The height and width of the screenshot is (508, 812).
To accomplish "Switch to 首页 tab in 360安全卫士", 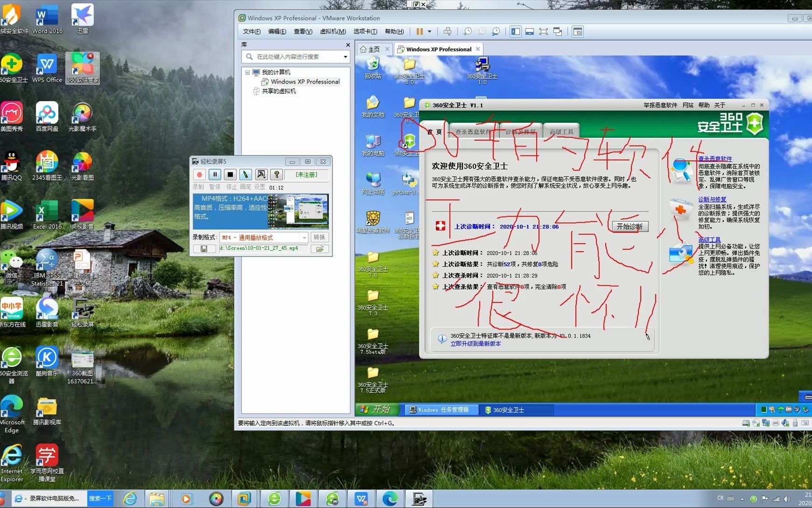I will pos(434,132).
